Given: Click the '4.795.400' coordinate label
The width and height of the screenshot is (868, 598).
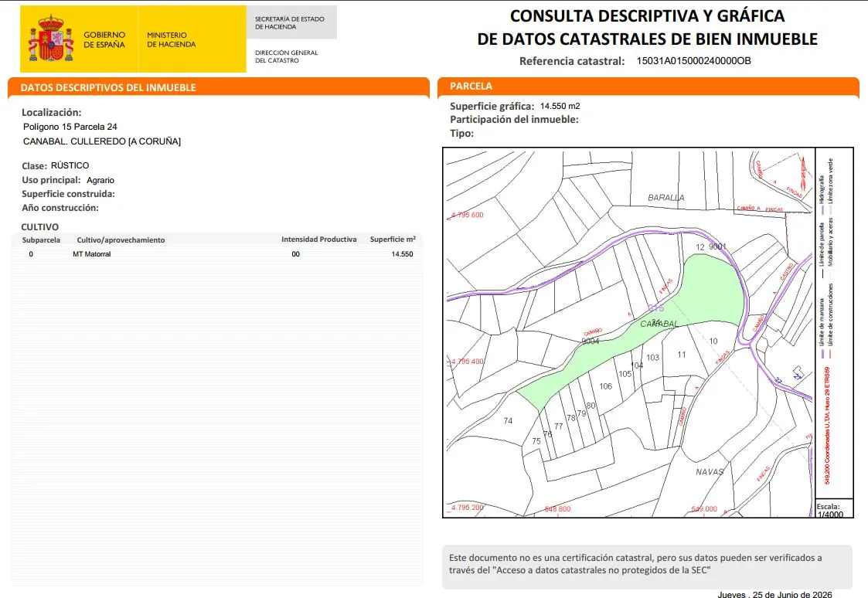Looking at the screenshot, I should coord(467,362).
